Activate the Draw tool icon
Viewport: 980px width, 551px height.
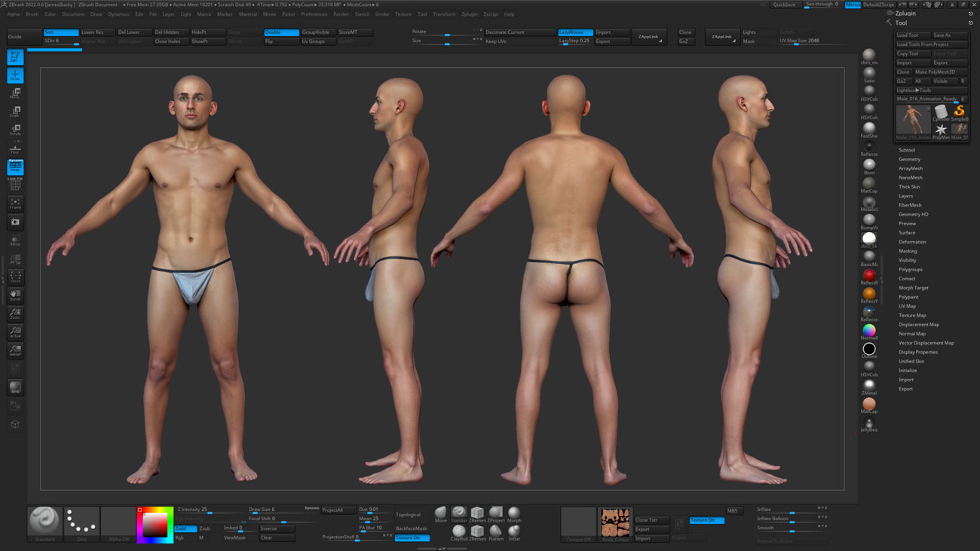(x=15, y=74)
